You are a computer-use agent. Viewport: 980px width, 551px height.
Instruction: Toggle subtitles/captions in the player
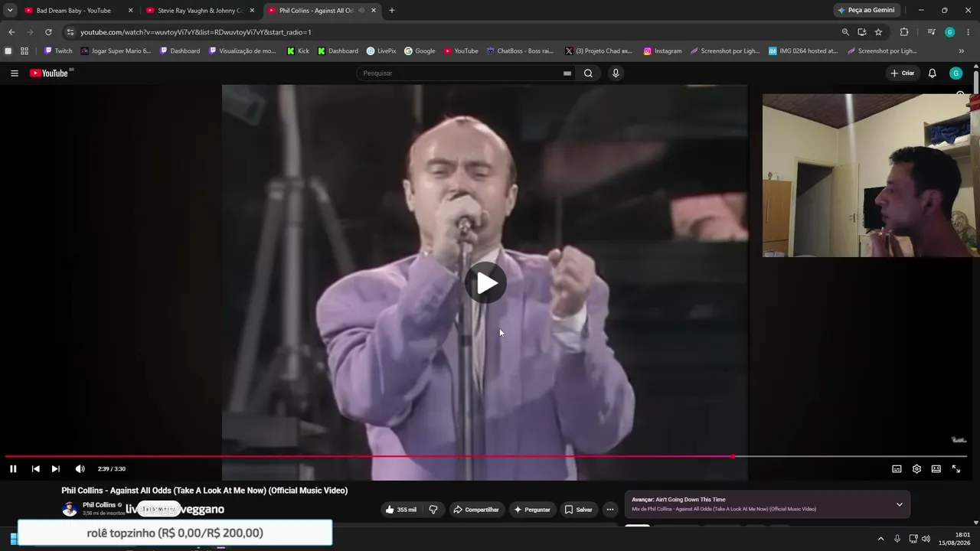click(897, 469)
